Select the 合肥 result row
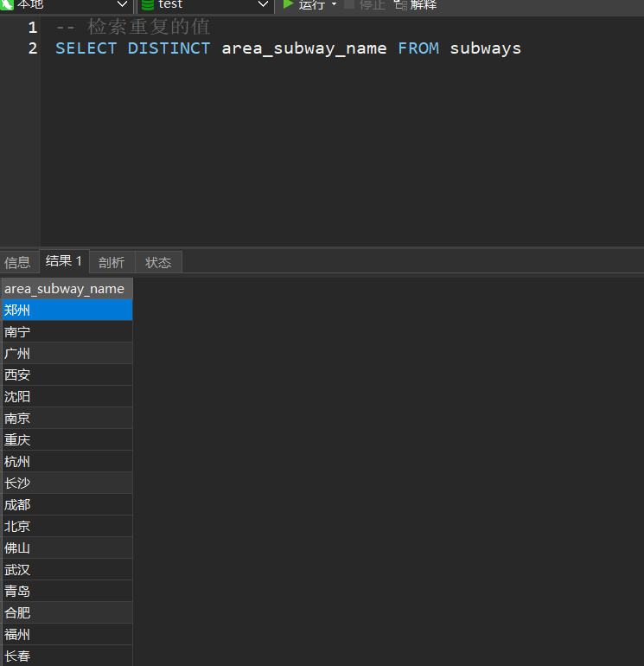The height and width of the screenshot is (666, 644). (67, 613)
